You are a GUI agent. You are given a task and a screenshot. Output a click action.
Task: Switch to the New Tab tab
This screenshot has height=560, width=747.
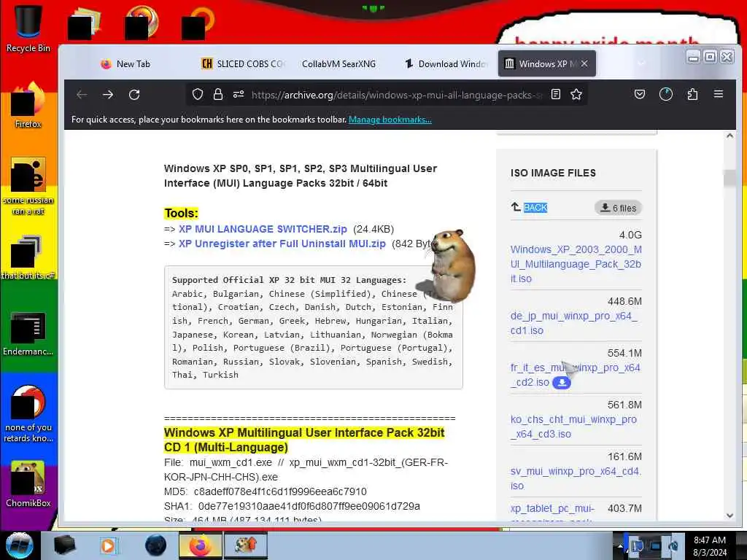(125, 64)
